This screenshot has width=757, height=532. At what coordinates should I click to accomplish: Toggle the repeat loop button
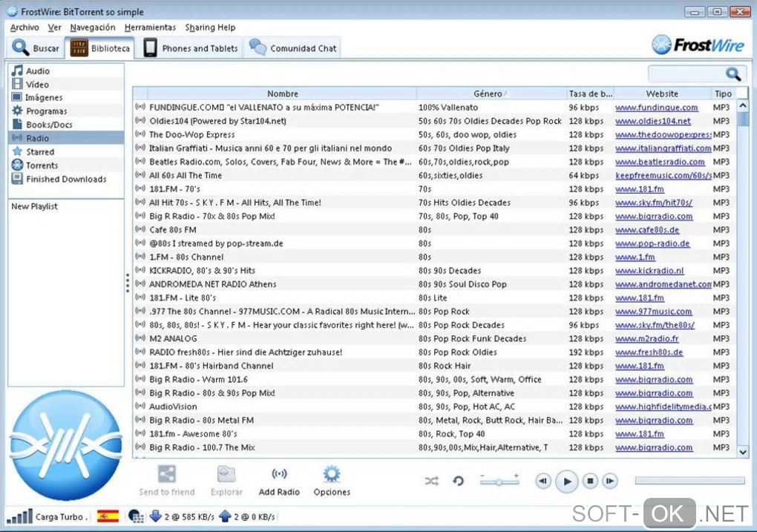459,482
